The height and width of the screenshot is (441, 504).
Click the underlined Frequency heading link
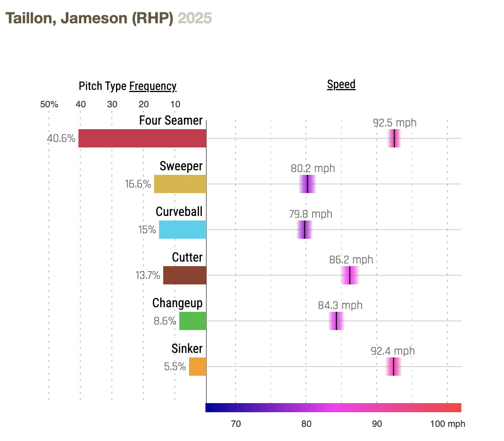coord(152,86)
